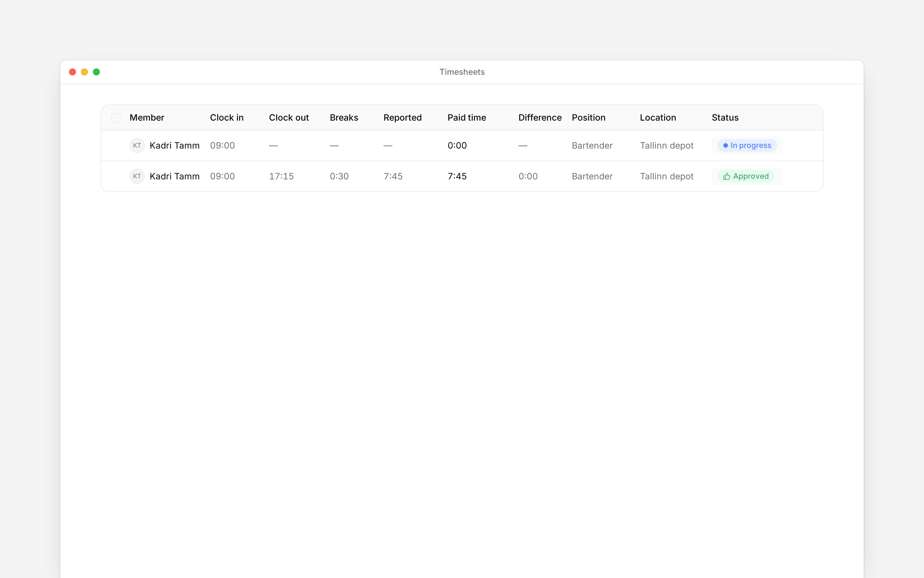Image resolution: width=924 pixels, height=578 pixels.
Task: Click the Difference column header
Action: click(x=540, y=118)
